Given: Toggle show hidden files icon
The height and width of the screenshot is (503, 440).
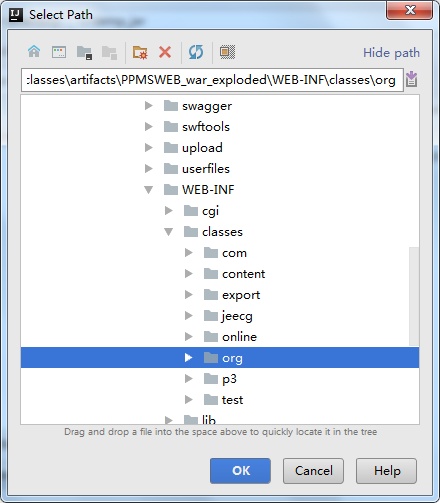Looking at the screenshot, I should pyautogui.click(x=227, y=52).
